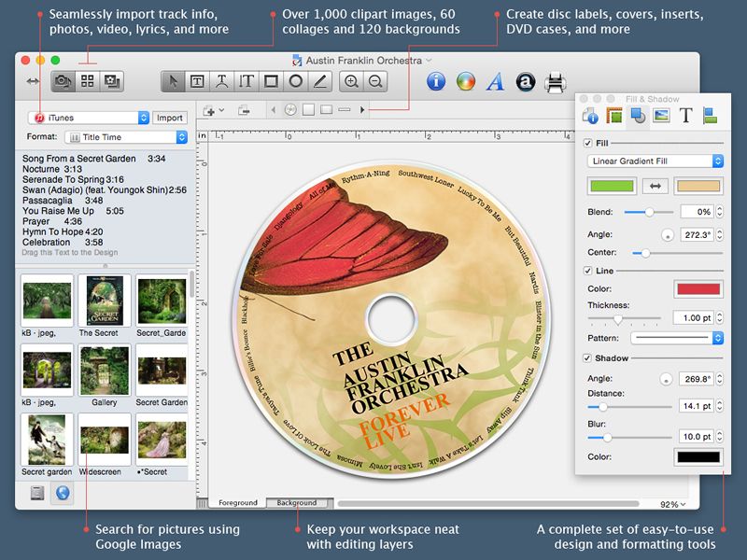
Task: Disable the Shadow checkbox
Action: pos(588,357)
